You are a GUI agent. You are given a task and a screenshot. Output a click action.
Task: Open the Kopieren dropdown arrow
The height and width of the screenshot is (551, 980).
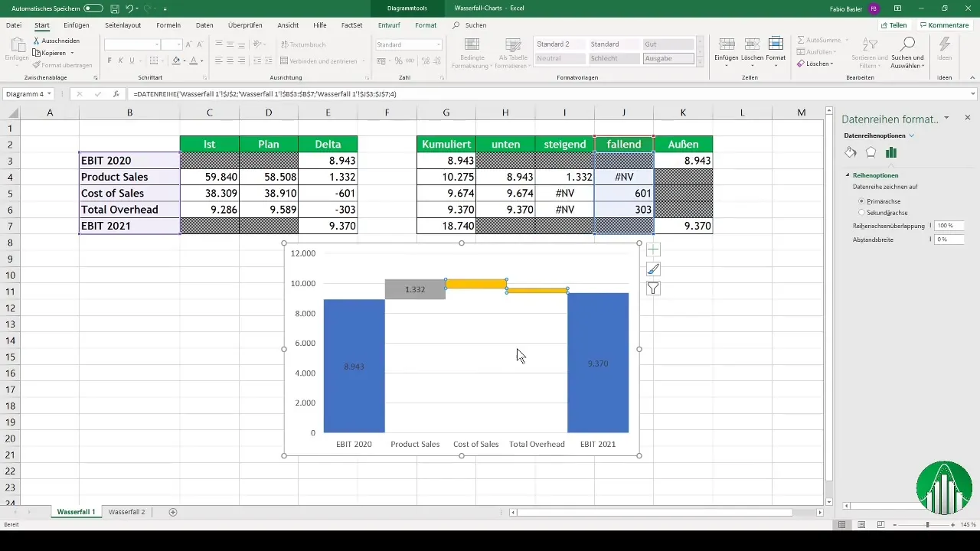tap(72, 53)
